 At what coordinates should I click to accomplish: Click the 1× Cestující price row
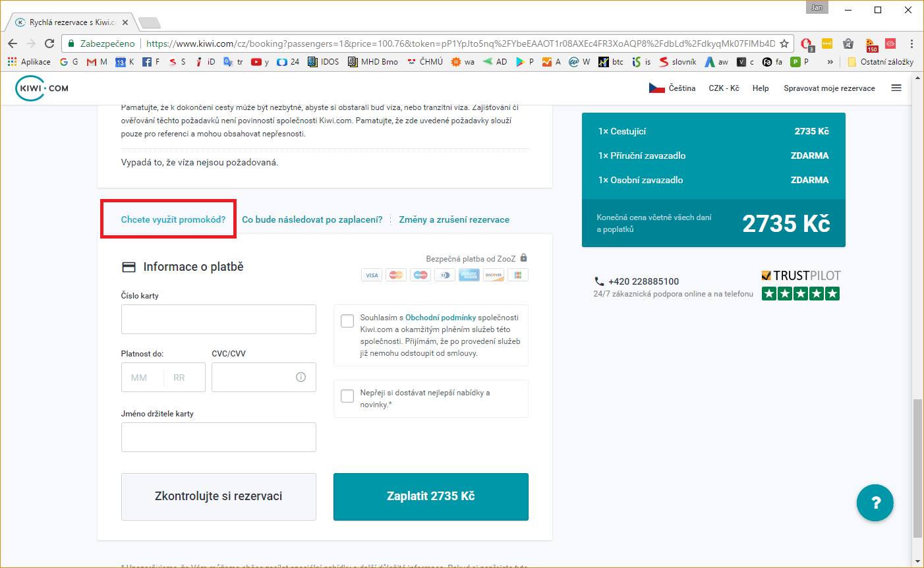tap(714, 131)
